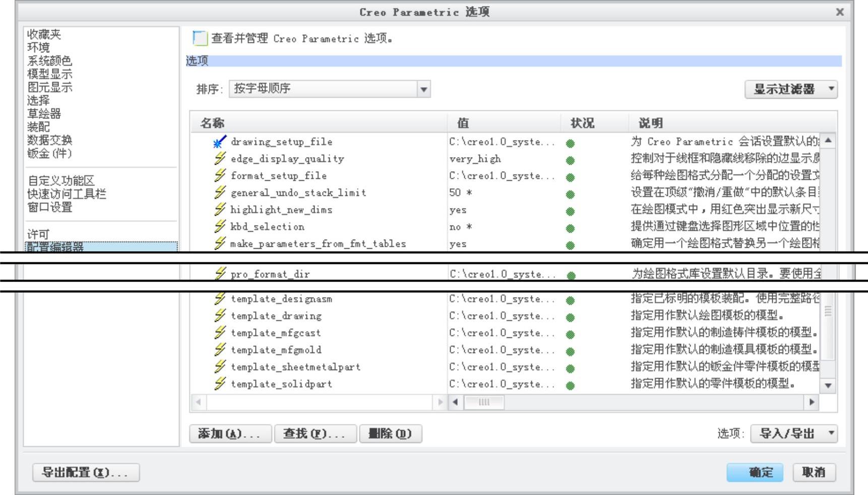Open 窗口设置 settings page
Viewport: 868px width, 495px height.
pyautogui.click(x=49, y=207)
